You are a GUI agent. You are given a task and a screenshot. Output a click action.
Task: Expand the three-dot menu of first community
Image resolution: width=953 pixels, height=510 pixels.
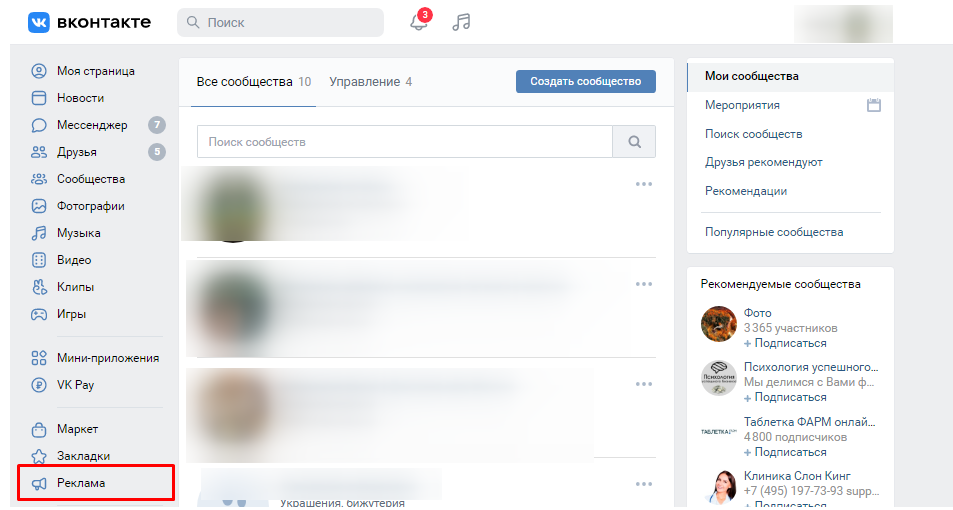pos(643,184)
